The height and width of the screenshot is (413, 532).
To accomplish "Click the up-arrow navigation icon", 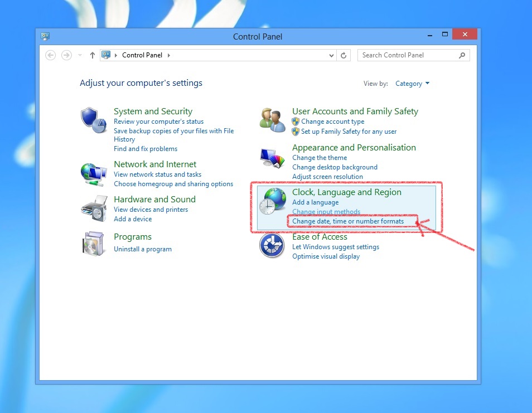I will point(92,55).
